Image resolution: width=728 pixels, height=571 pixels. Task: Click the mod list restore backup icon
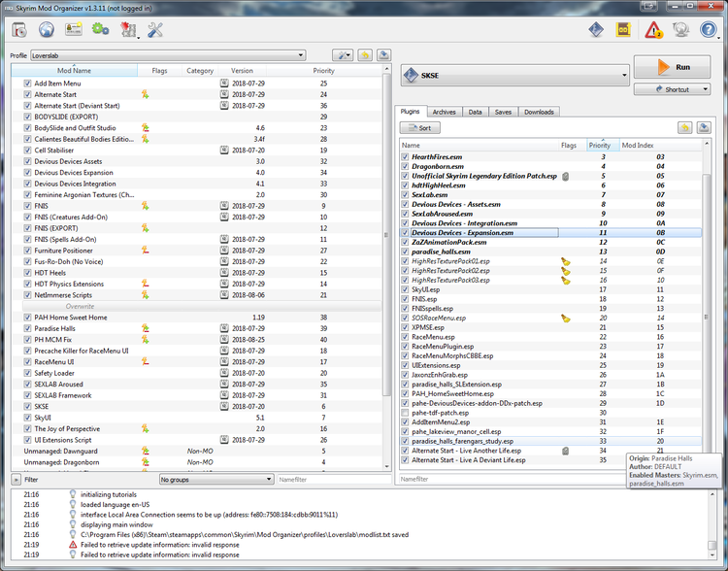[x=365, y=55]
